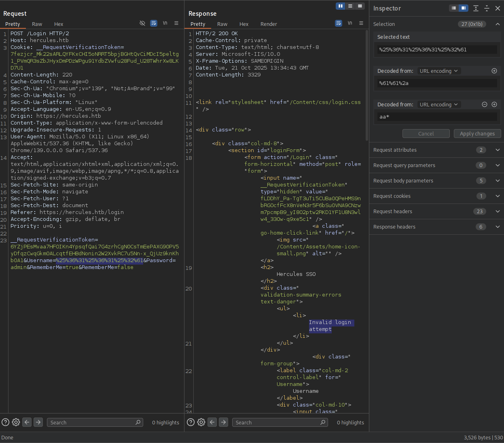Click the Response help question mark icon
Image resolution: width=504 pixels, height=443 pixels.
tap(191, 422)
